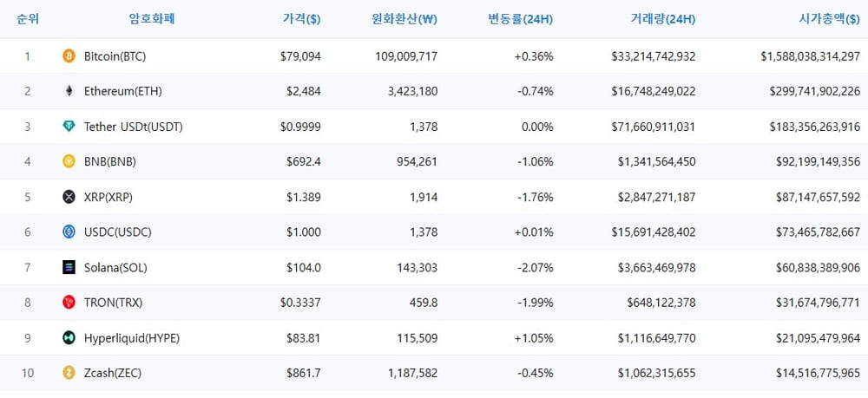Select Hyperliquid market cap $21,095,479,964
Viewport: 868px width, 398px height.
[x=819, y=338]
